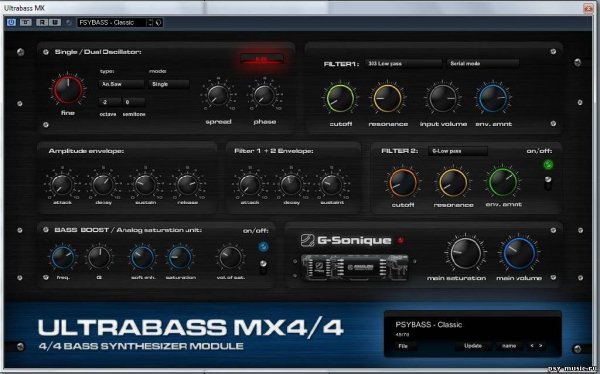This screenshot has height=374, width=600.
Task: Open the oscillator type dropdown An.Saw
Action: point(121,84)
